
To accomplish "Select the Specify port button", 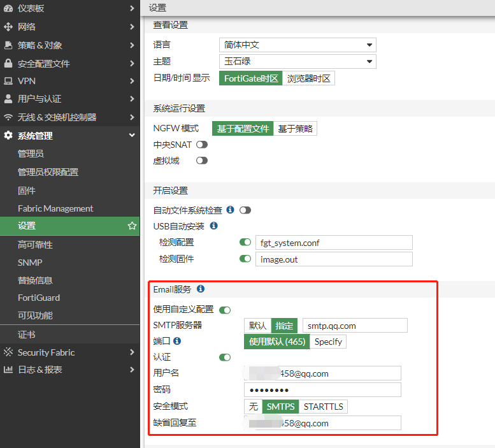I will pyautogui.click(x=328, y=342).
